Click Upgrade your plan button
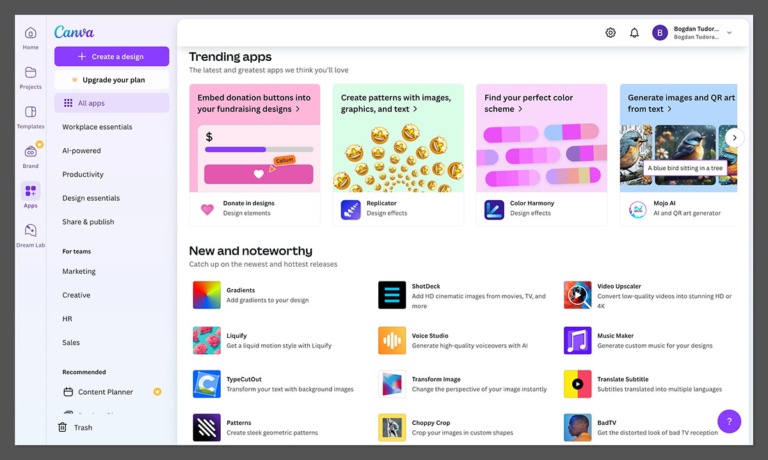This screenshot has width=768, height=460. pos(111,79)
